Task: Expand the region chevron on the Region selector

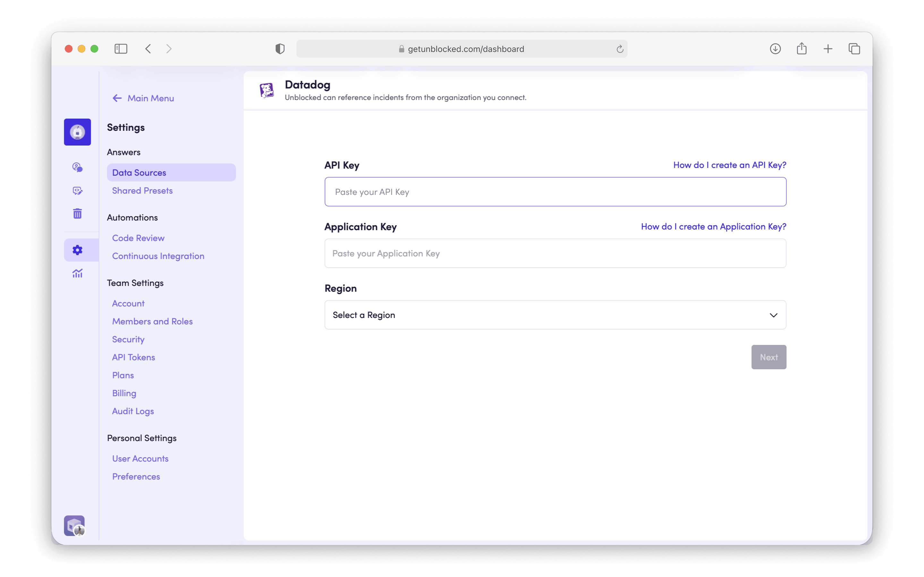Action: (x=774, y=315)
